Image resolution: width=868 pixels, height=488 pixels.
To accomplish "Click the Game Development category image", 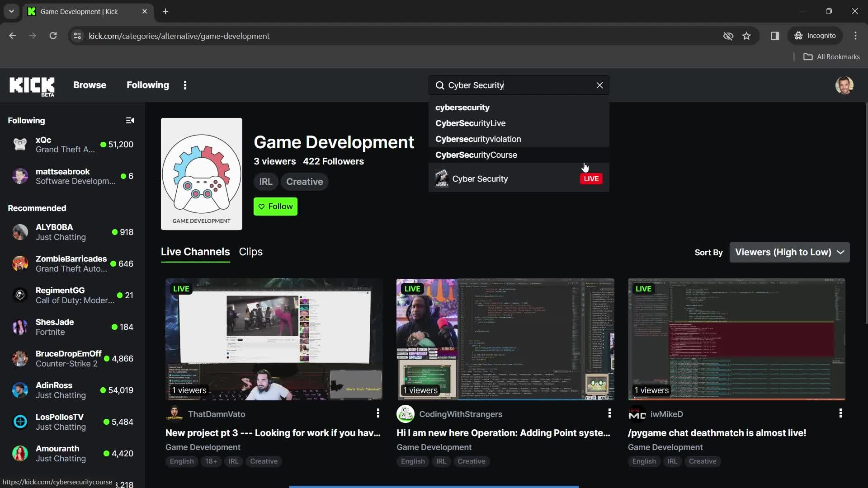I will [x=202, y=174].
